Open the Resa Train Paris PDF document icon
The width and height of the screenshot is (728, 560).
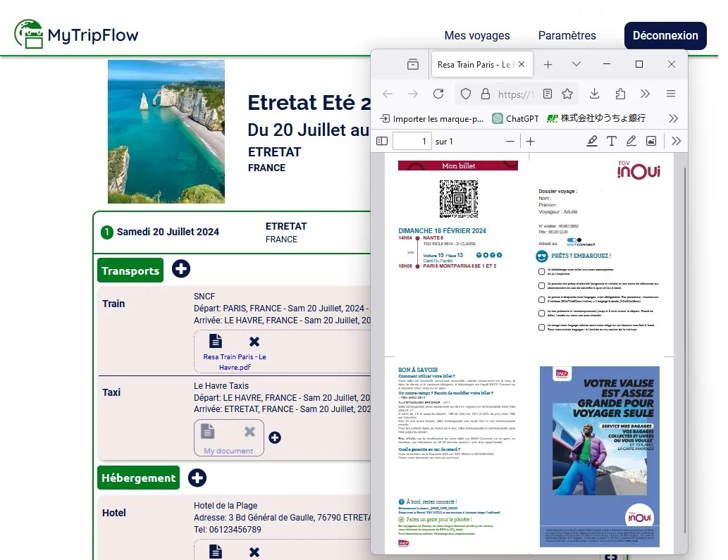(x=215, y=340)
